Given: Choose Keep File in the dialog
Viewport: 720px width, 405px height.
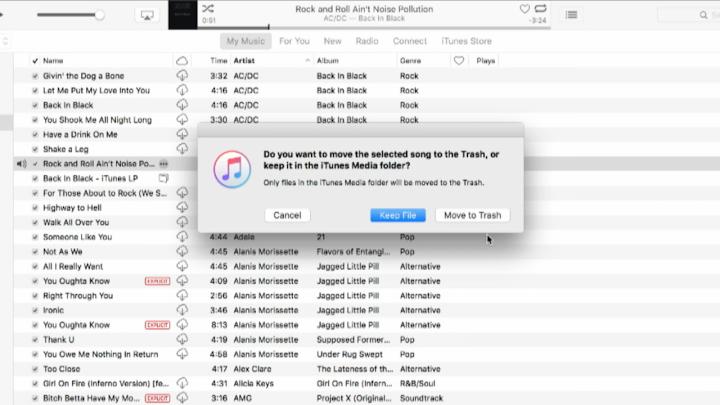Looking at the screenshot, I should (398, 215).
